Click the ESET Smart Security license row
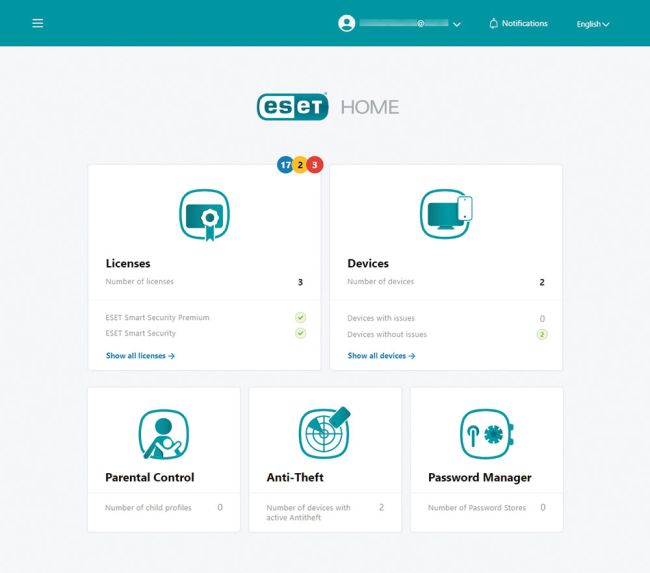This screenshot has width=650, height=573. pos(205,333)
